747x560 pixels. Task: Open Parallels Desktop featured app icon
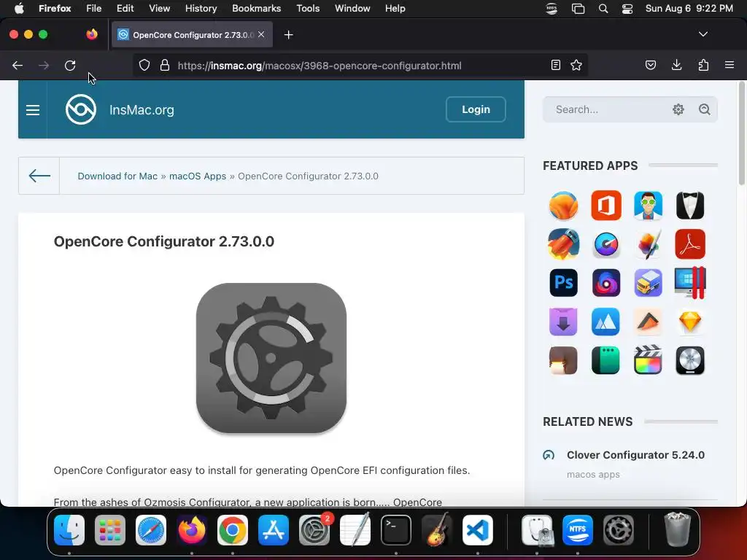click(x=690, y=283)
